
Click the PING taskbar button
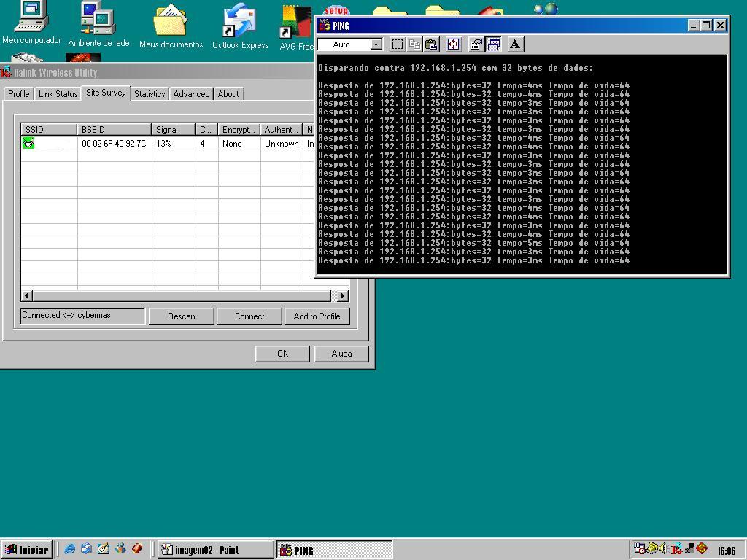click(334, 550)
